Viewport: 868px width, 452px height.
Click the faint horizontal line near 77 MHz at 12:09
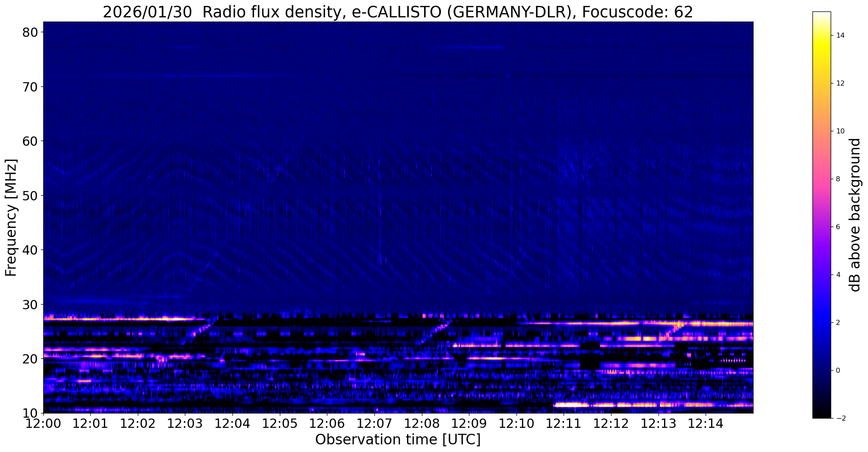coord(471,47)
